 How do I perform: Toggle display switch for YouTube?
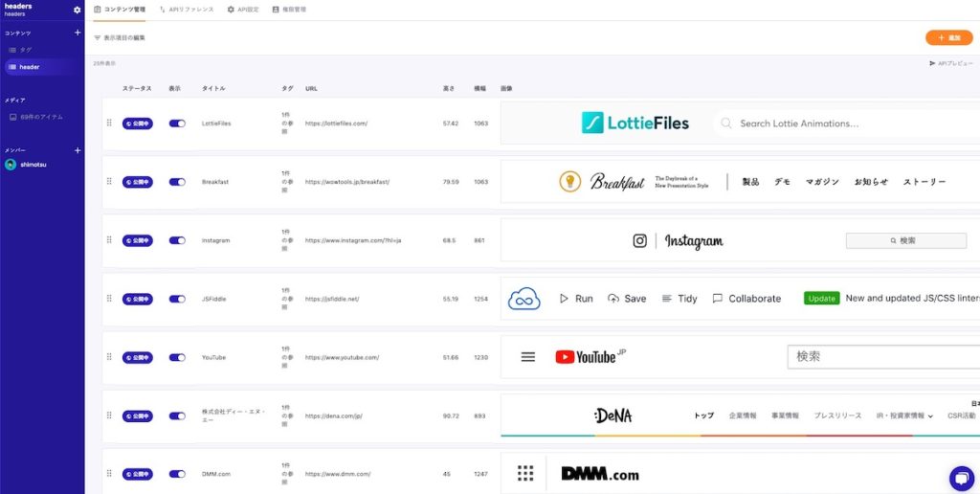click(177, 358)
